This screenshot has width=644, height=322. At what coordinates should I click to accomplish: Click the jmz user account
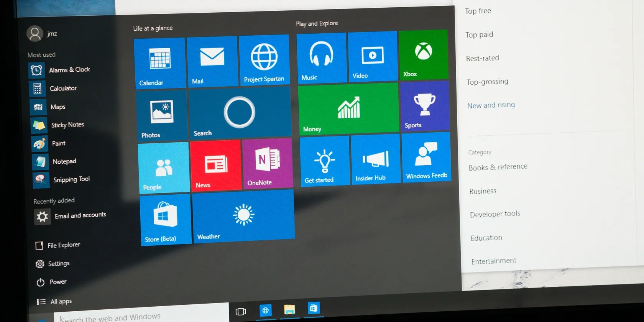[42, 34]
